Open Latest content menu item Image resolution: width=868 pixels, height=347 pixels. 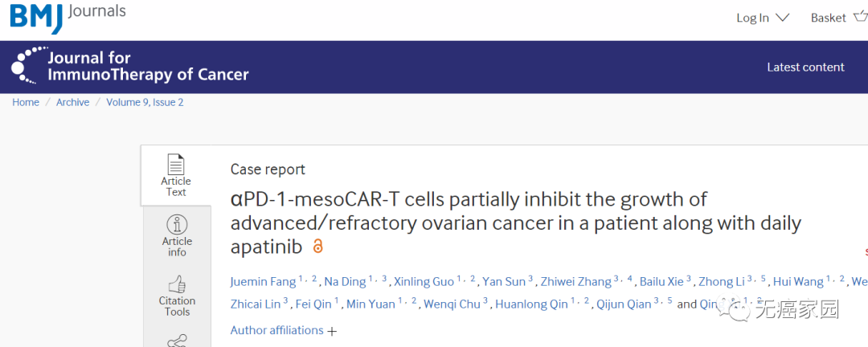[x=805, y=67]
